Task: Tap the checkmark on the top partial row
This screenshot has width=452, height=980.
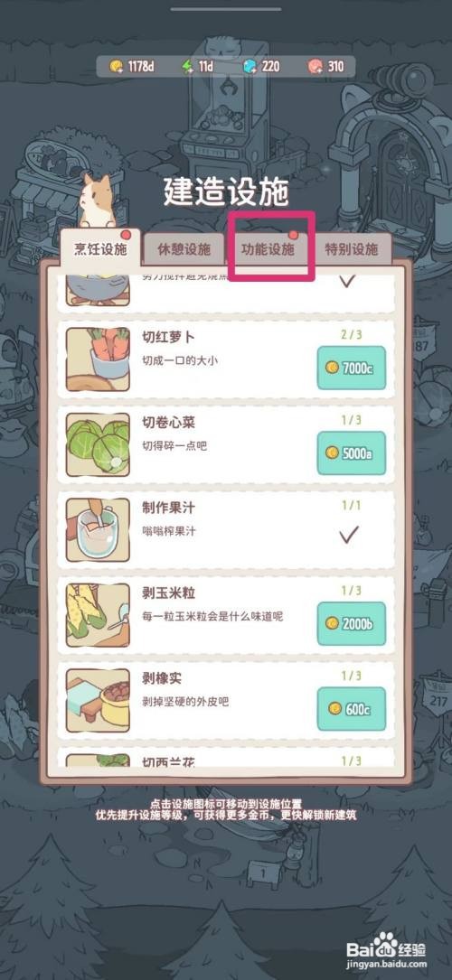Action: click(x=348, y=281)
